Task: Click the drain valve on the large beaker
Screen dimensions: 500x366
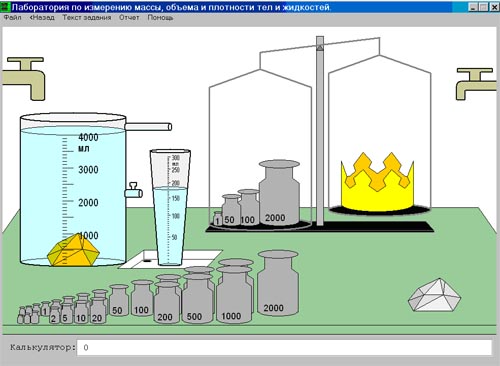Action: click(x=134, y=190)
